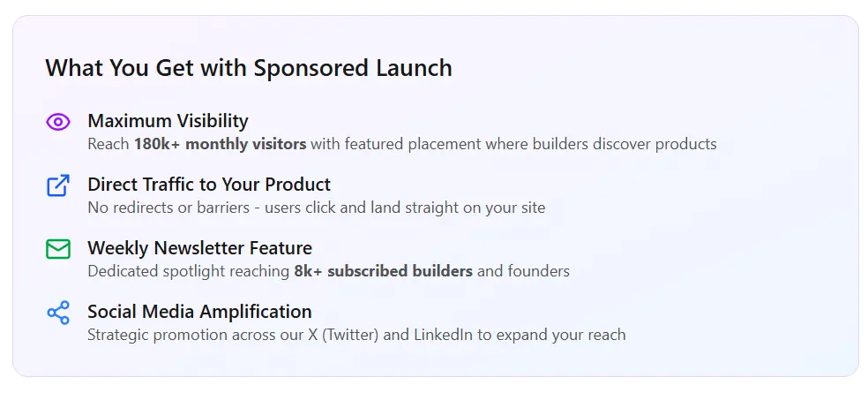Select the Weekly Newsletter Feature heading

click(199, 248)
